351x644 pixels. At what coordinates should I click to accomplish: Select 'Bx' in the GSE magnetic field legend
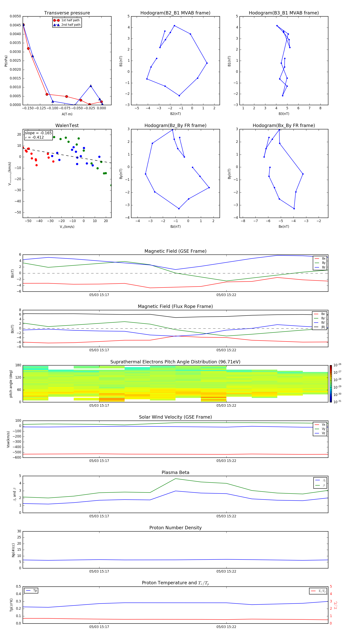320,259
